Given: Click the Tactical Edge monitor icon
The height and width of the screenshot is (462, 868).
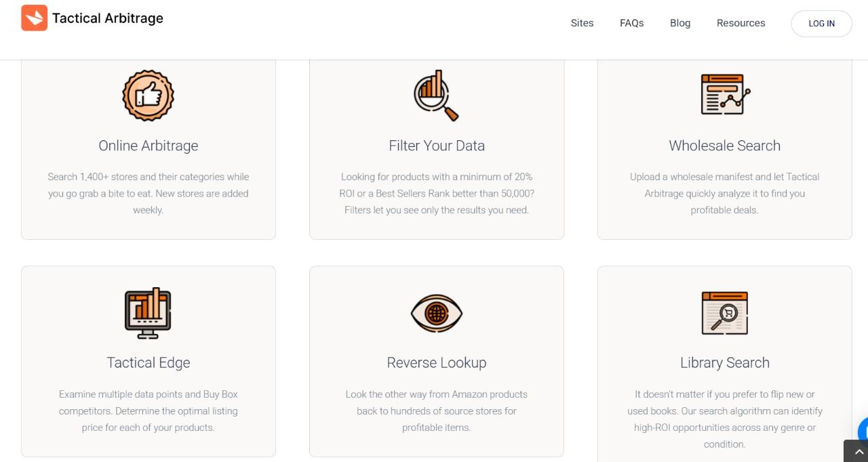Looking at the screenshot, I should tap(148, 312).
